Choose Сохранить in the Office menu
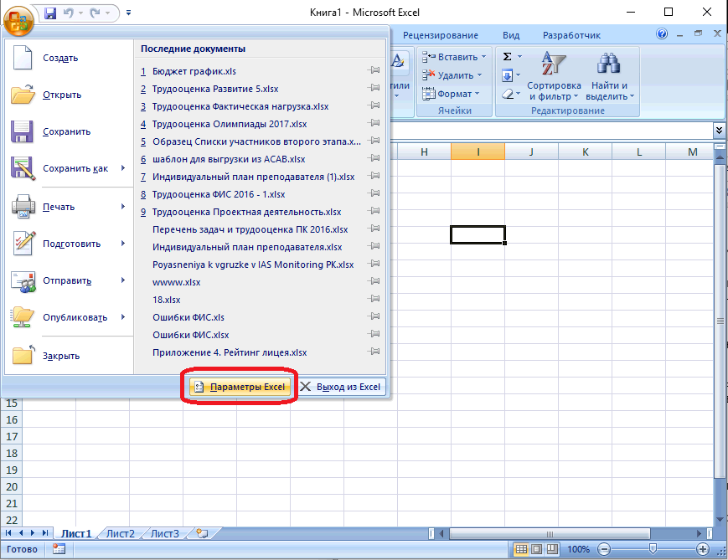Screen dimensions: 728x560 coord(70,131)
